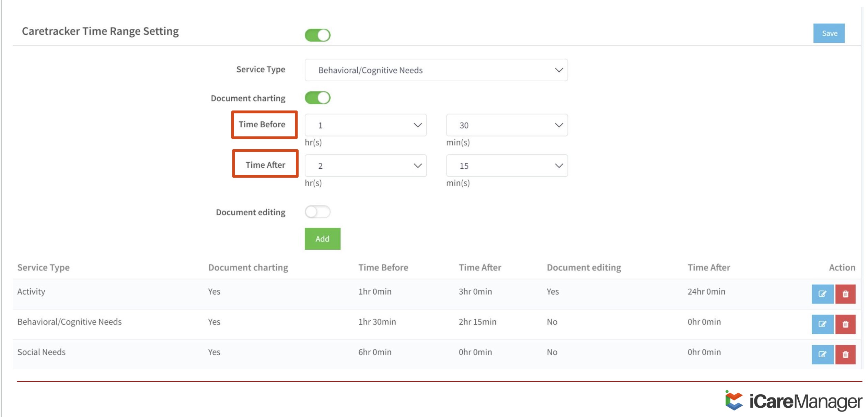Click the Time Before column header
This screenshot has width=868, height=417.
pyautogui.click(x=383, y=267)
